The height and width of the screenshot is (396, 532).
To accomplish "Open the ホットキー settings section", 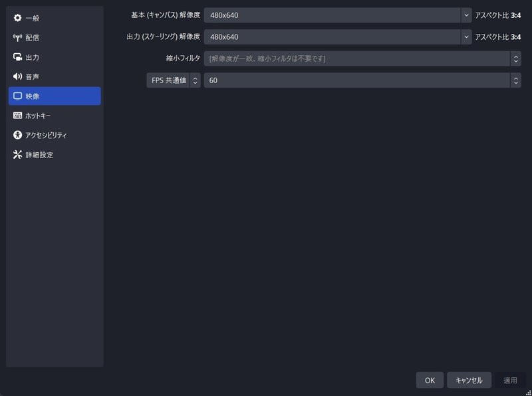I will point(55,116).
